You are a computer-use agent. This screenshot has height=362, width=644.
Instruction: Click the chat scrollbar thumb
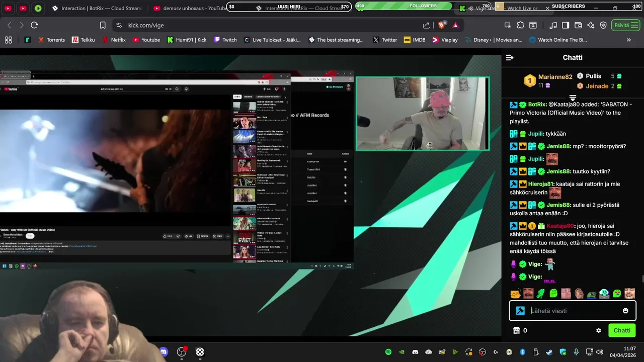coord(642,279)
